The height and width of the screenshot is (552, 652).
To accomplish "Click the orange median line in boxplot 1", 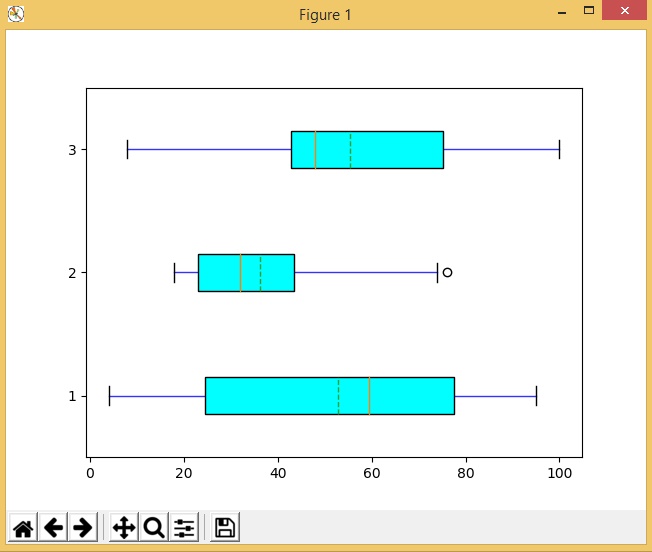I will 369,396.
